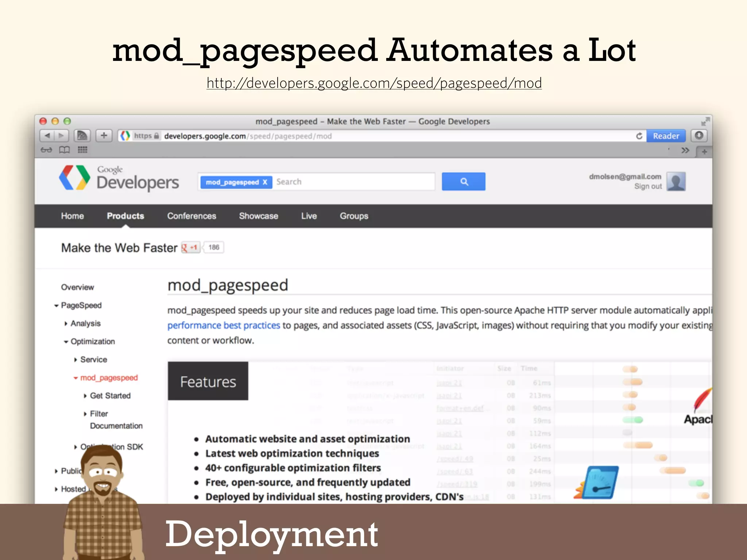The height and width of the screenshot is (560, 747).
Task: Click the plus add bookmark button
Action: (x=104, y=136)
